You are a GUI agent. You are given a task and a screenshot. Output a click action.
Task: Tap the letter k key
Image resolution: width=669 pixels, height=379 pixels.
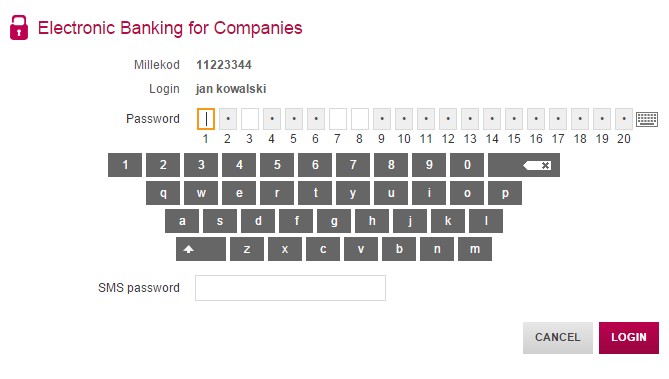coord(448,221)
